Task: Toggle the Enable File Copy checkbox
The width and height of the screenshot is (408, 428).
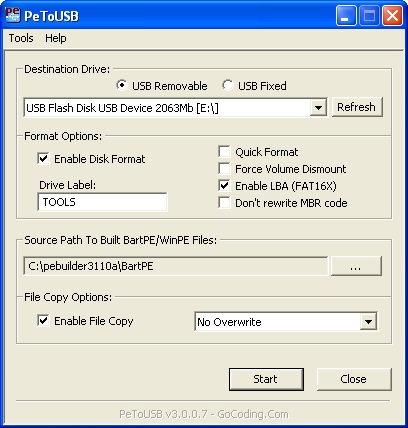Action: (x=43, y=321)
